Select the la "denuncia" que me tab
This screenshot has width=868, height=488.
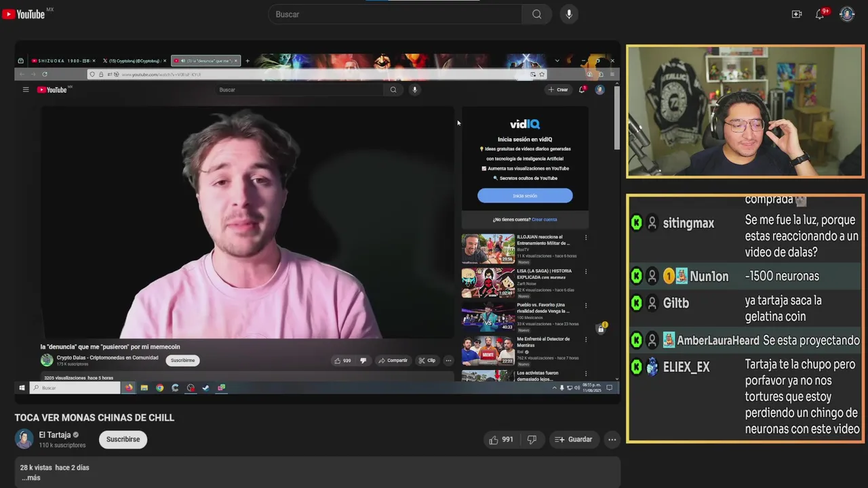click(205, 61)
